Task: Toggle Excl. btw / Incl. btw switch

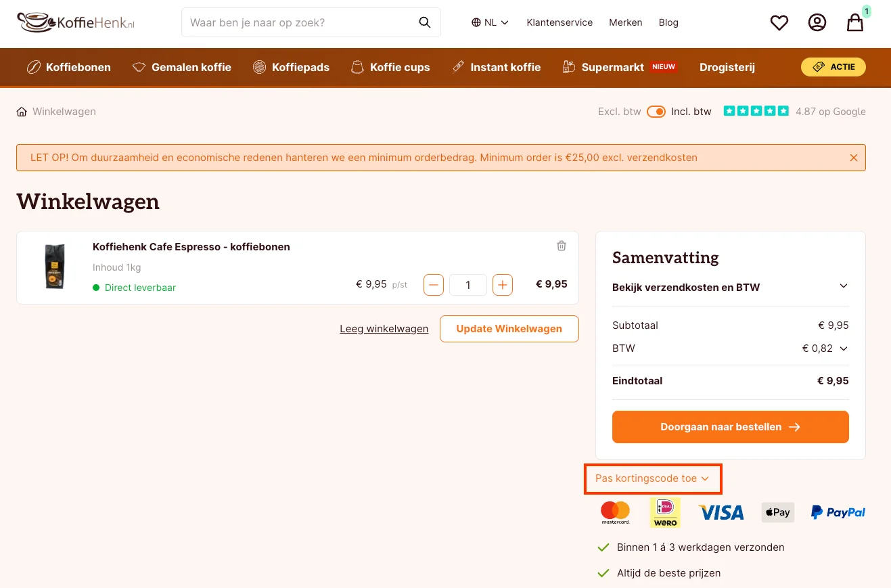Action: point(656,112)
